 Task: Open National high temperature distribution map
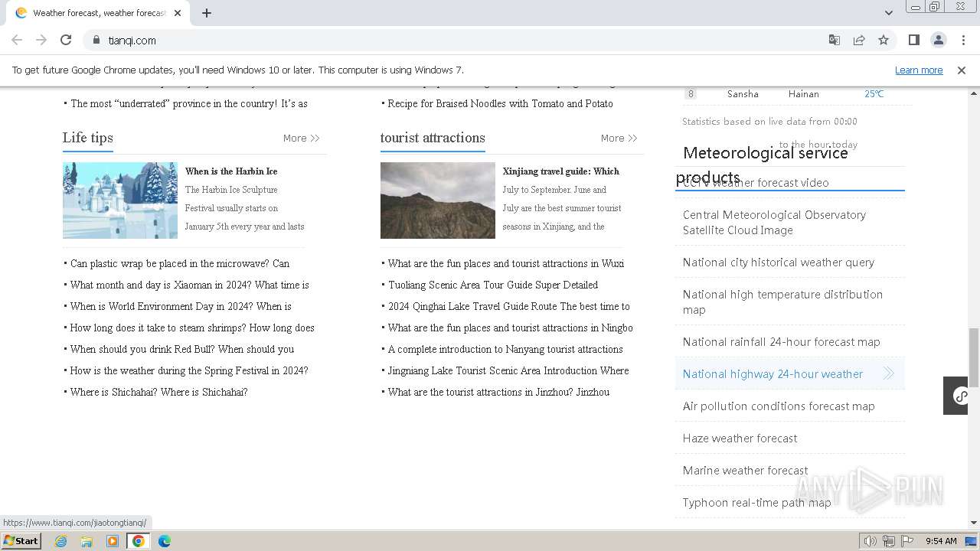[782, 302]
